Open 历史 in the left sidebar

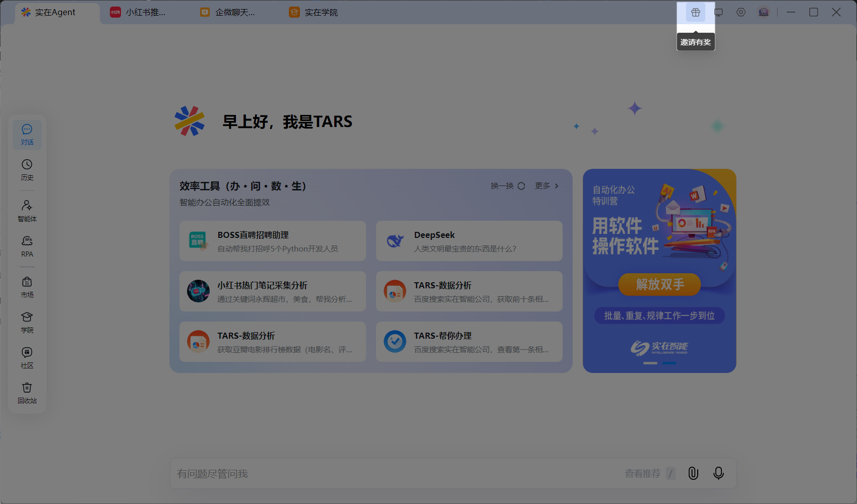(27, 170)
